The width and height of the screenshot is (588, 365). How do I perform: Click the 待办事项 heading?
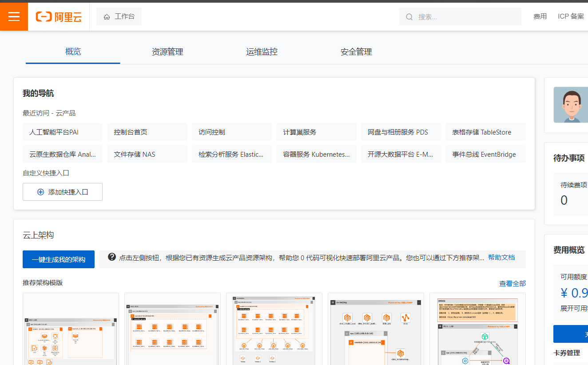pos(569,158)
